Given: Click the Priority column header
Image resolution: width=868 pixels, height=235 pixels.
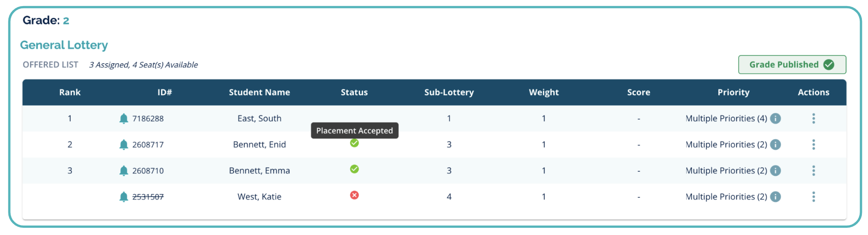Looking at the screenshot, I should [733, 92].
